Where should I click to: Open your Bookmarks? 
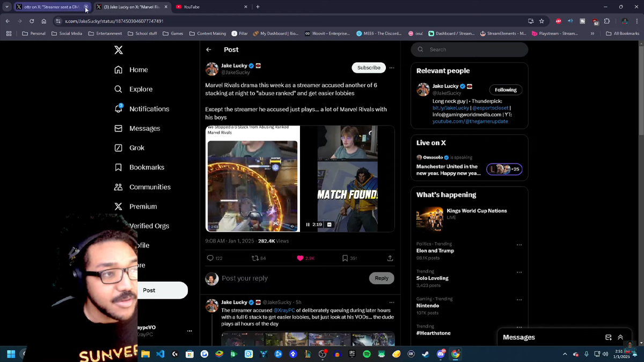coord(147,167)
